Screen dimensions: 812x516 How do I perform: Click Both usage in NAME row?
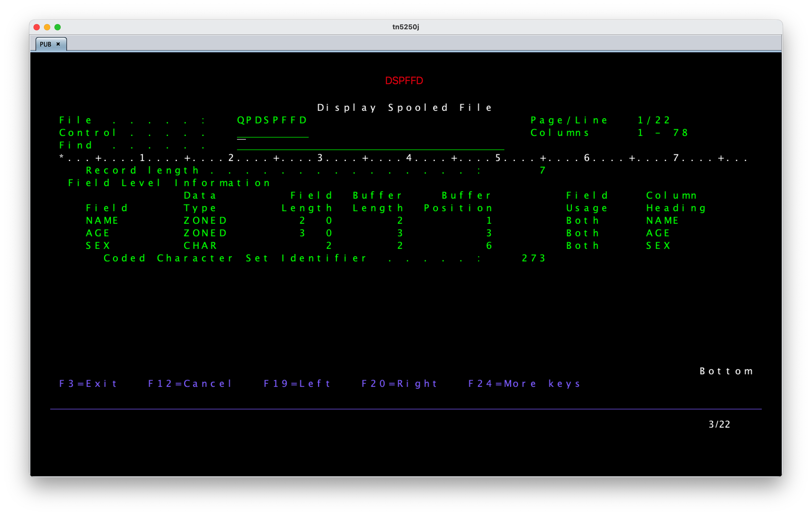[583, 220]
